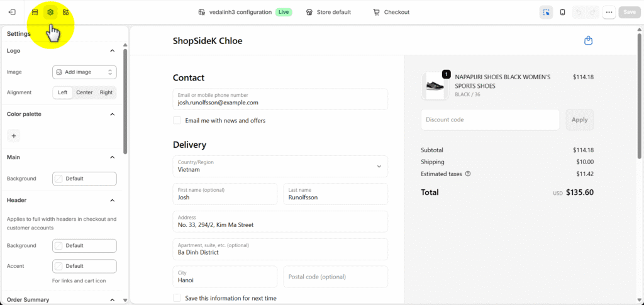Click the Postal code field
This screenshot has width=644, height=305.
(x=336, y=277)
